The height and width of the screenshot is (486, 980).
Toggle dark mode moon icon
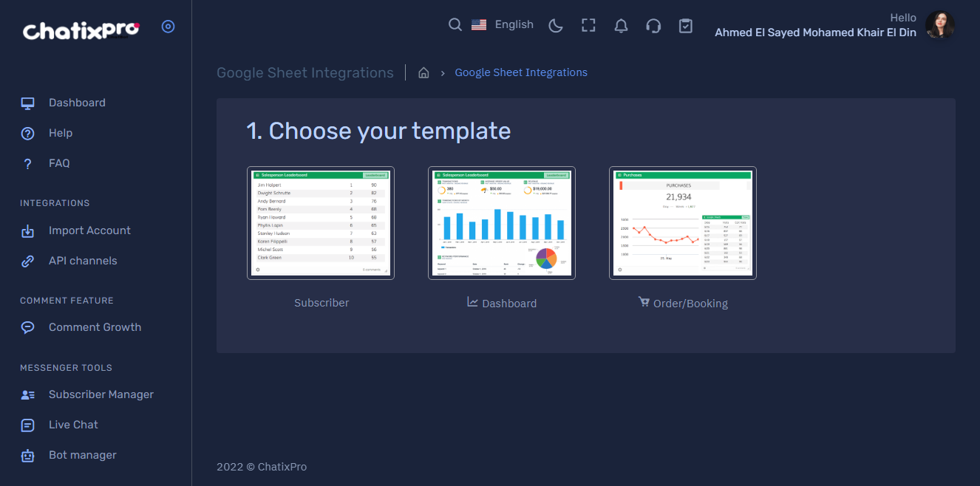[556, 26]
